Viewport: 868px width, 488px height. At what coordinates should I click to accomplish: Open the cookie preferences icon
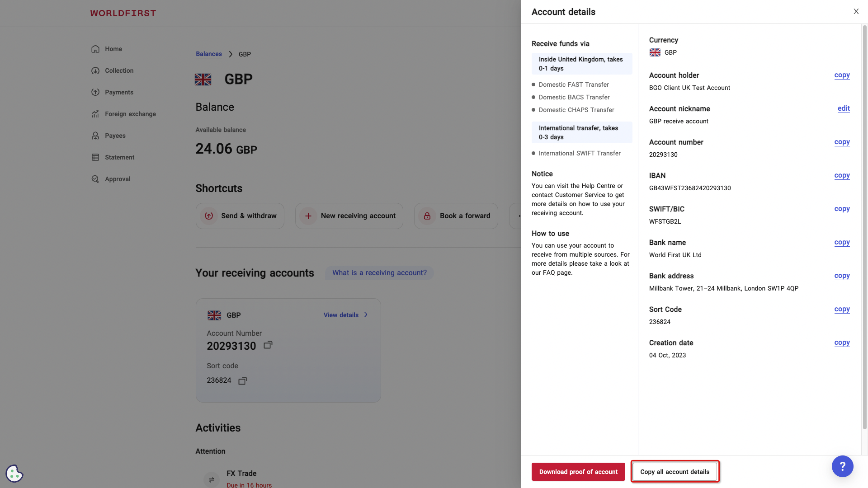click(x=14, y=473)
